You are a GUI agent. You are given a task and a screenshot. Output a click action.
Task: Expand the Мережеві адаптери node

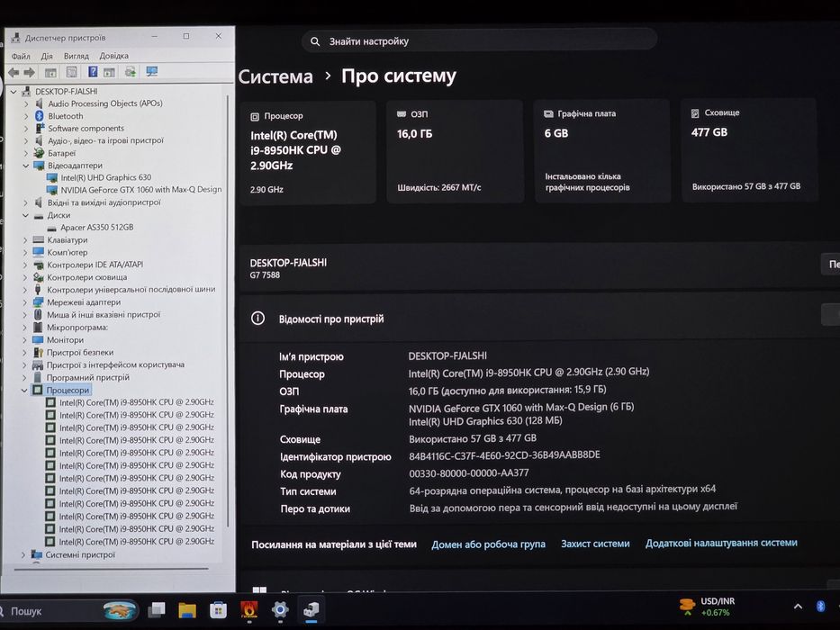pos(24,302)
